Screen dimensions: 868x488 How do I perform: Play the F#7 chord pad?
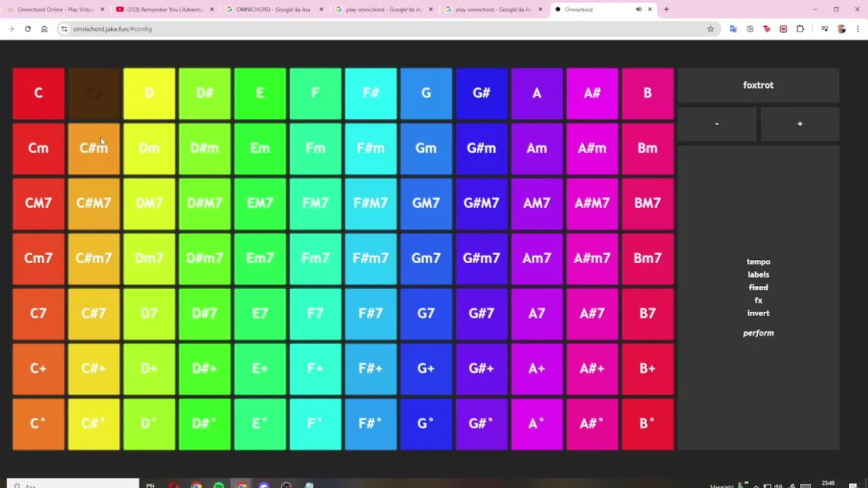click(x=370, y=313)
